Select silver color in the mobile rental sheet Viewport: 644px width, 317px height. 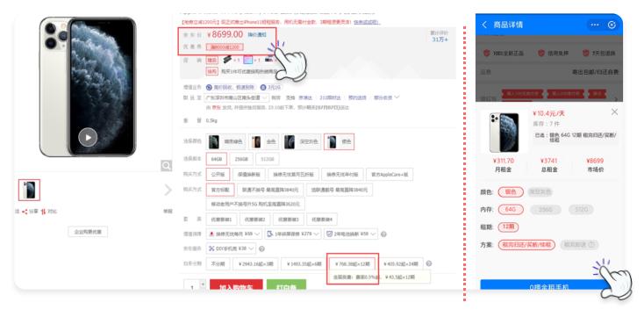click(x=511, y=192)
